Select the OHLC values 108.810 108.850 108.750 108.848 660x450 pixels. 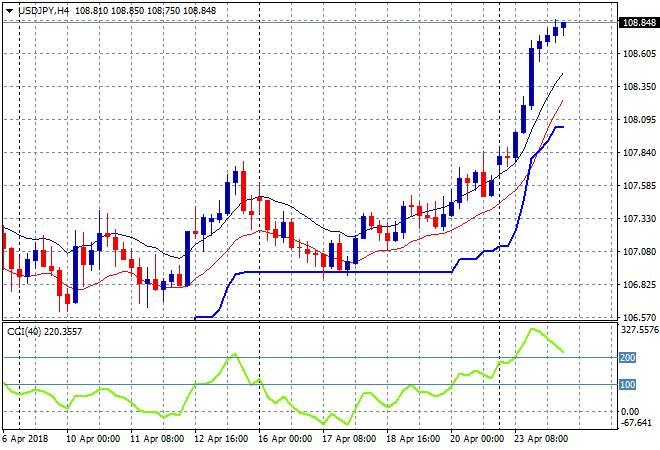tap(146, 11)
